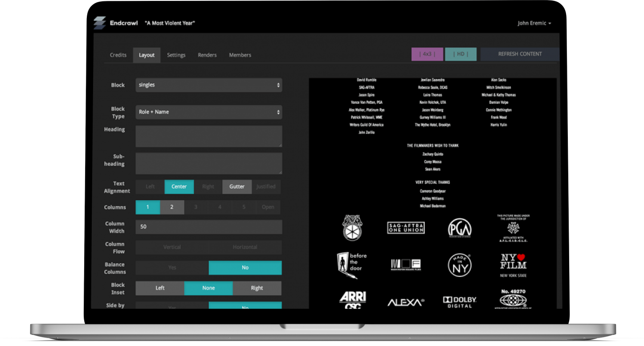Viewport: 644px width, 346px height.
Task: Open the Block Type dropdown
Action: 208,112
